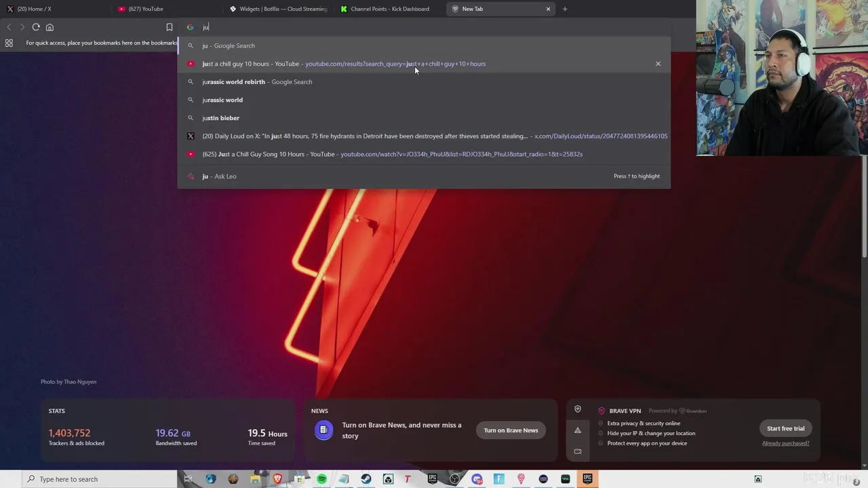Go back with the back arrow
The image size is (868, 488).
(x=9, y=27)
